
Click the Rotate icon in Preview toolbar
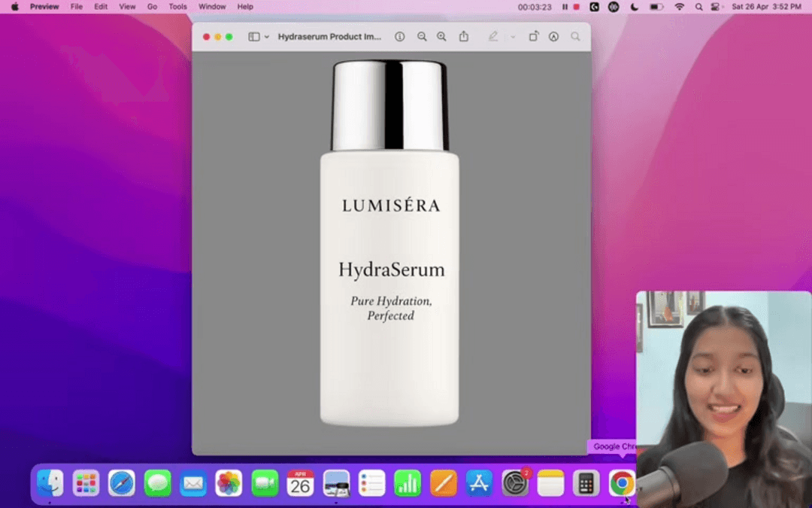coord(533,37)
